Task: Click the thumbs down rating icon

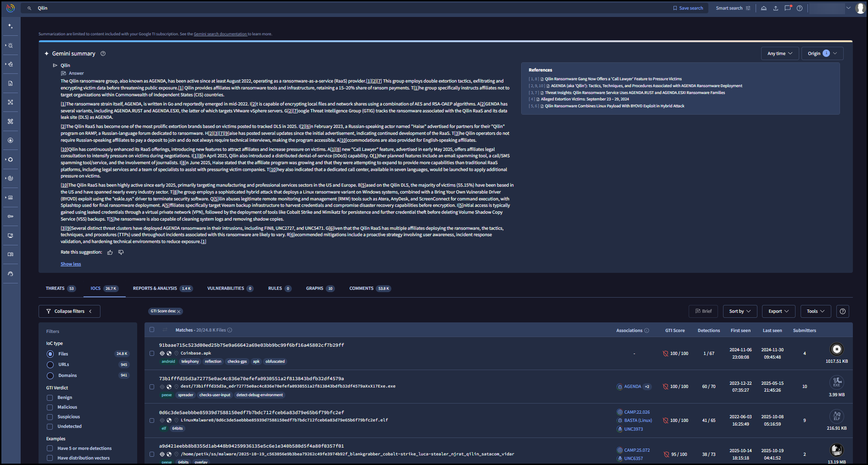Action: [x=121, y=252]
